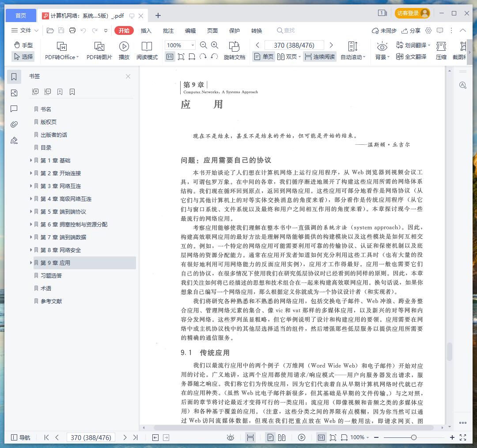Fit page width from the toolbar
Screen dimensions: 477x448
point(192,56)
